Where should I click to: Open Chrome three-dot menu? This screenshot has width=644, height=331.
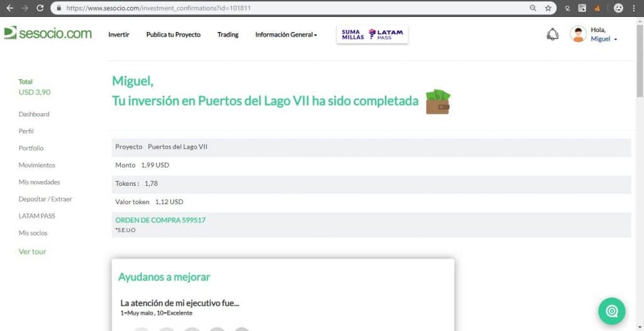(x=635, y=8)
